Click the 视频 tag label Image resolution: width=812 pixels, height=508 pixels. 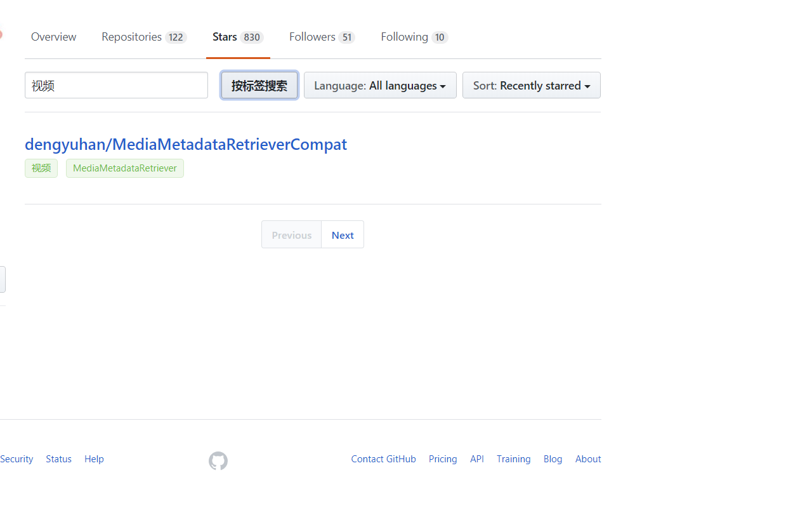coord(41,168)
